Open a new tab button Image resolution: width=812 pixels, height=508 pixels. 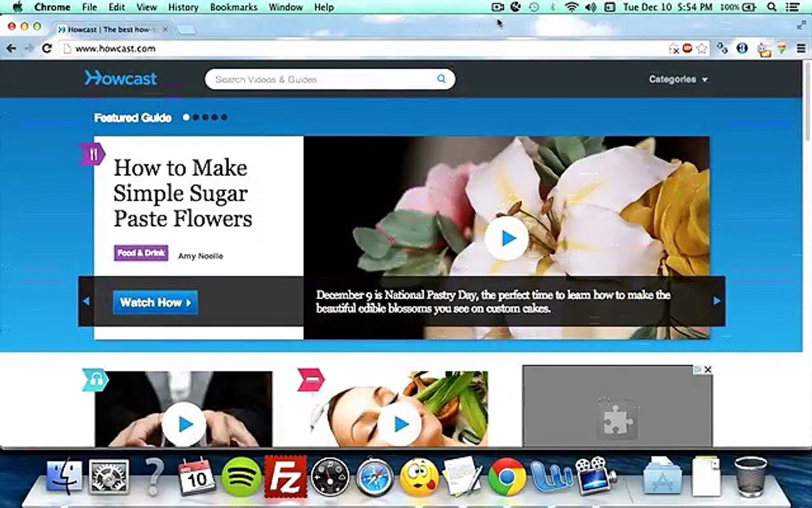(186, 30)
